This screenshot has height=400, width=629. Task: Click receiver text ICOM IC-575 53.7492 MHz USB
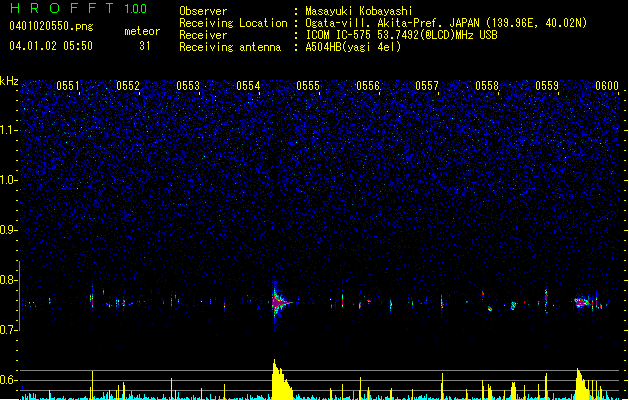[401, 35]
